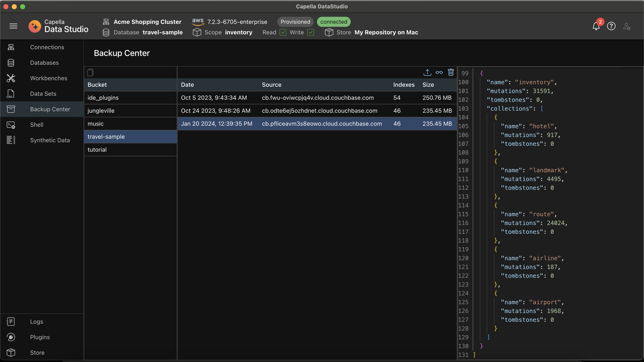Viewport: 644px width, 362px height.
Task: Click the copy link backup icon
Action: click(x=439, y=72)
